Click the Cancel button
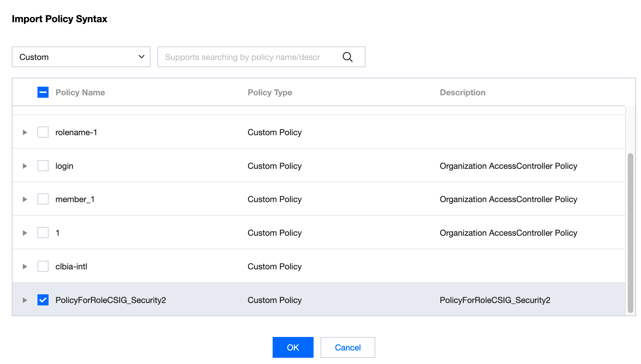The image size is (641, 364). (348, 347)
